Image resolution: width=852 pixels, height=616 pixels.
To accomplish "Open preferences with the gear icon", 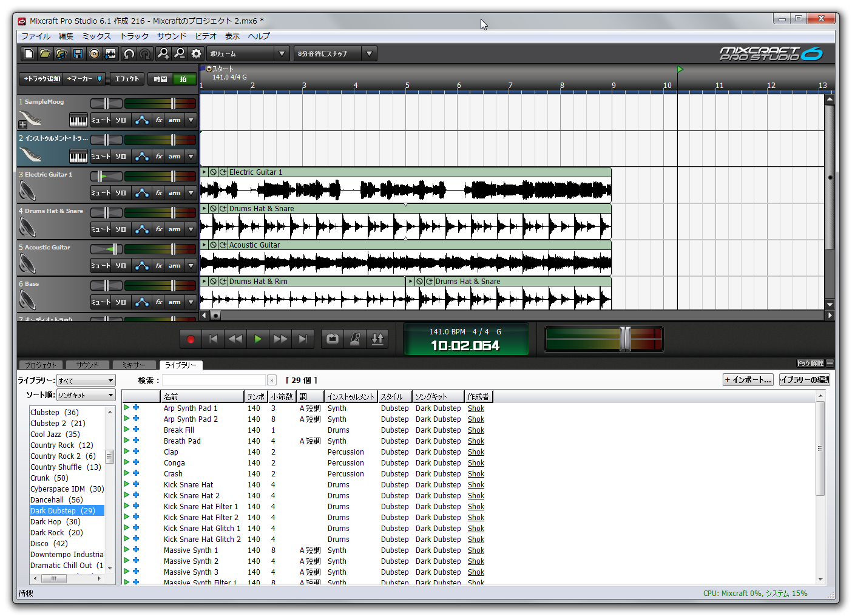I will click(196, 53).
